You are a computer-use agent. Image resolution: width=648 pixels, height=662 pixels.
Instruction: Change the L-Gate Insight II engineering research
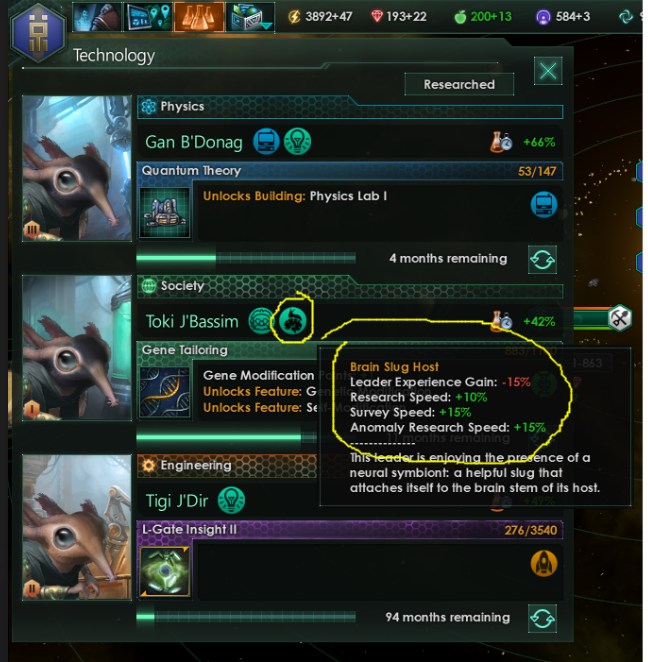542,619
